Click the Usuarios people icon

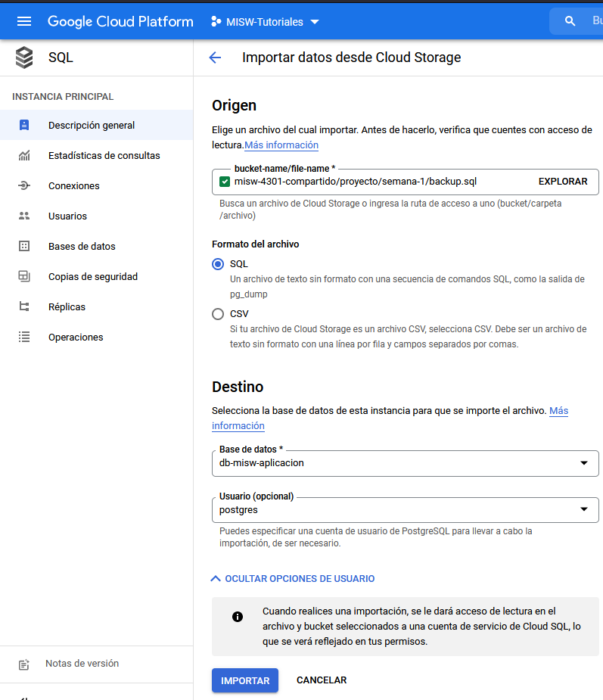point(24,216)
